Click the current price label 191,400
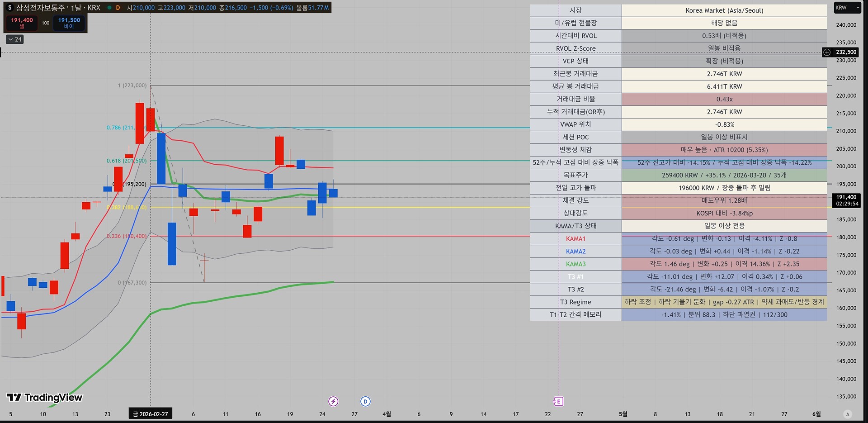 point(846,197)
